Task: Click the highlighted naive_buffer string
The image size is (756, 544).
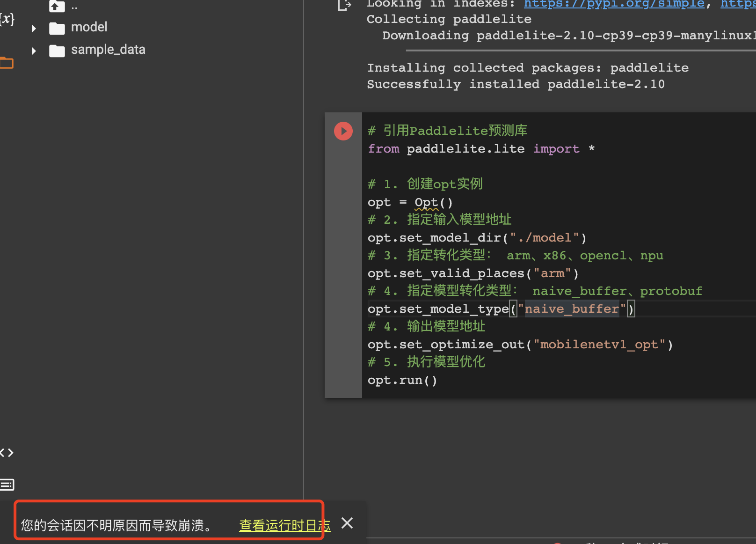Action: (572, 309)
